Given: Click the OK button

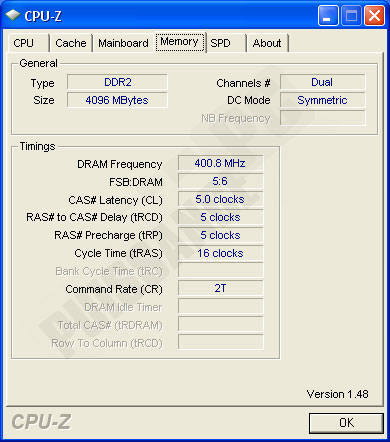Looking at the screenshot, I should 346,423.
